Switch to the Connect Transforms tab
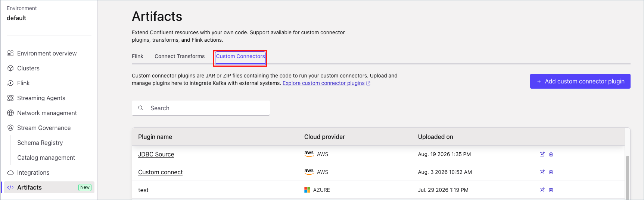644x200 pixels. (x=180, y=56)
